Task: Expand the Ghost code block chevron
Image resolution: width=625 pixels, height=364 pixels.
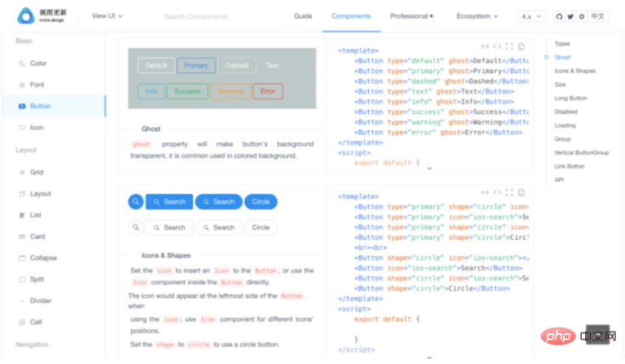Action: coord(429,168)
